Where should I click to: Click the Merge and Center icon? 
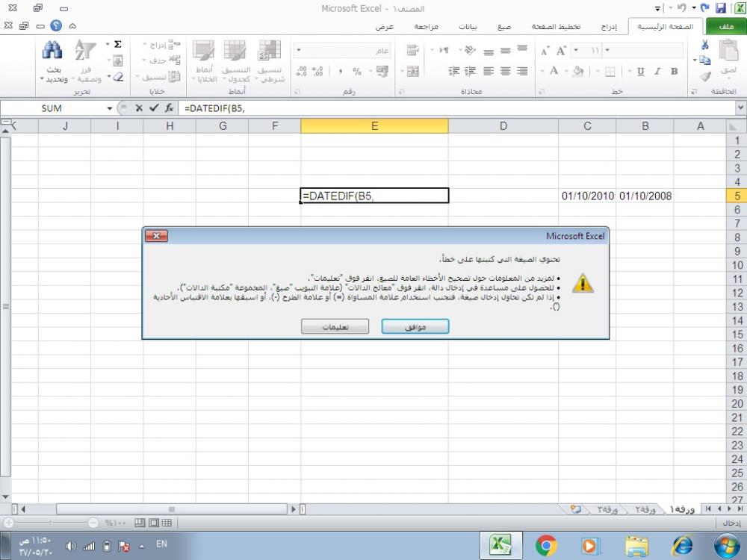click(413, 72)
